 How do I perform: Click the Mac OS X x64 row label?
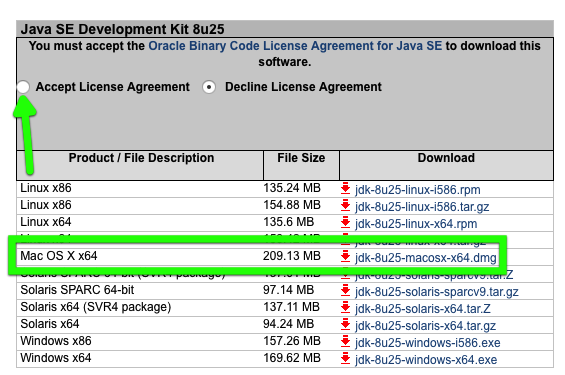[59, 256]
